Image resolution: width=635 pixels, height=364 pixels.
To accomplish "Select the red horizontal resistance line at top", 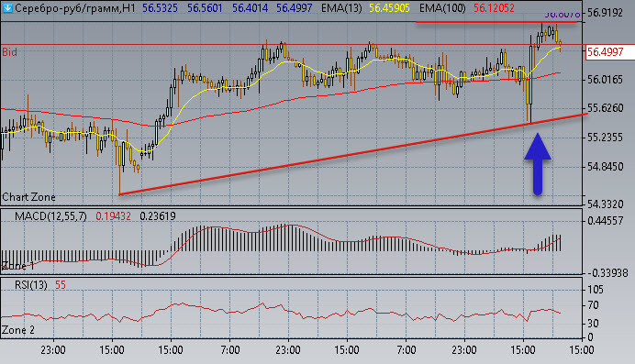I will [496, 22].
